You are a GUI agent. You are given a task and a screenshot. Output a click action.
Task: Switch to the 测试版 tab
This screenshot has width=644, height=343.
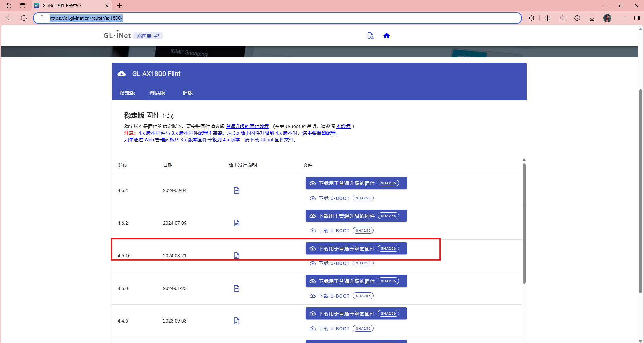tap(157, 93)
